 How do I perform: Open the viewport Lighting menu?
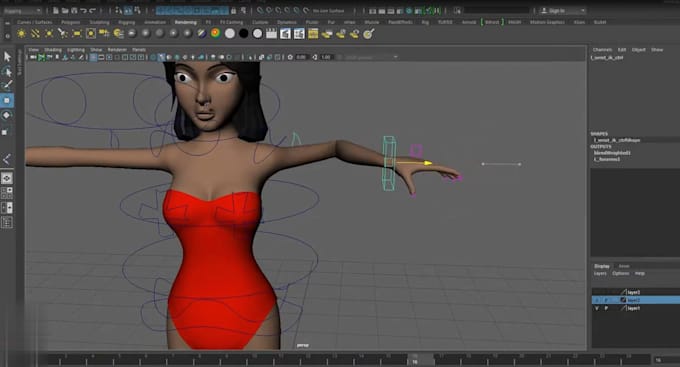(x=75, y=50)
